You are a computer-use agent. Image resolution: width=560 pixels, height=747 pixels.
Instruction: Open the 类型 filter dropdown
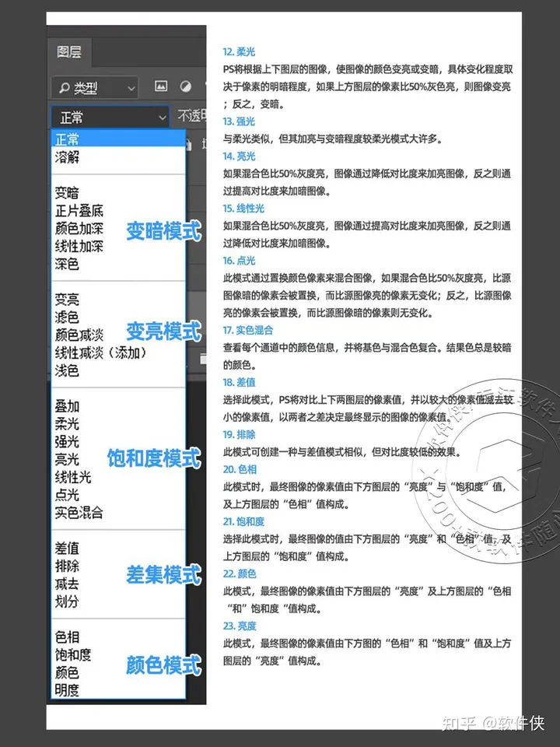95,88
